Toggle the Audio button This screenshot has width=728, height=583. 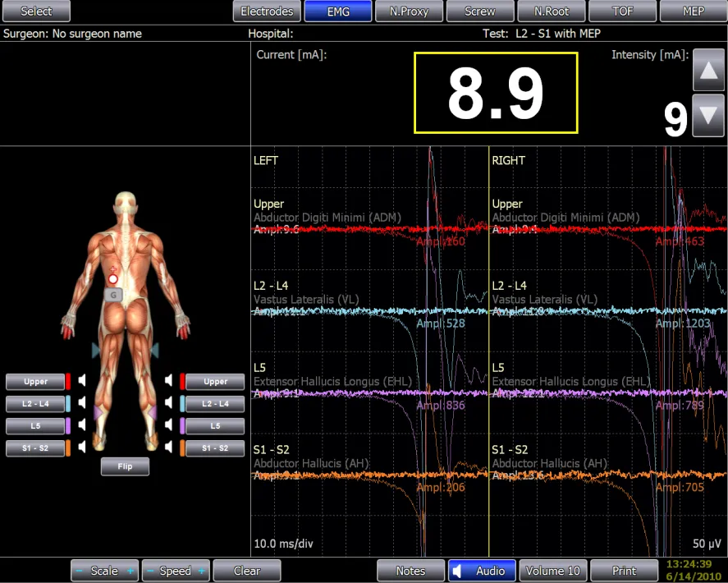[482, 571]
